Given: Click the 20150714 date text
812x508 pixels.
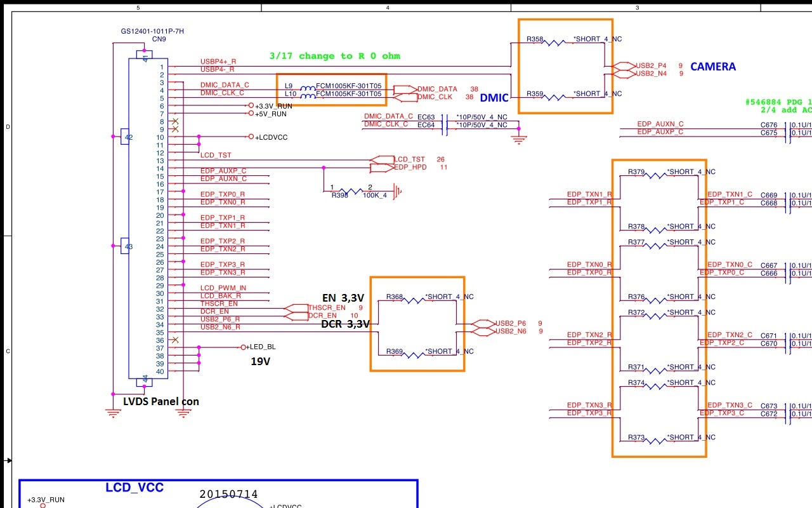Looking at the screenshot, I should click(229, 494).
